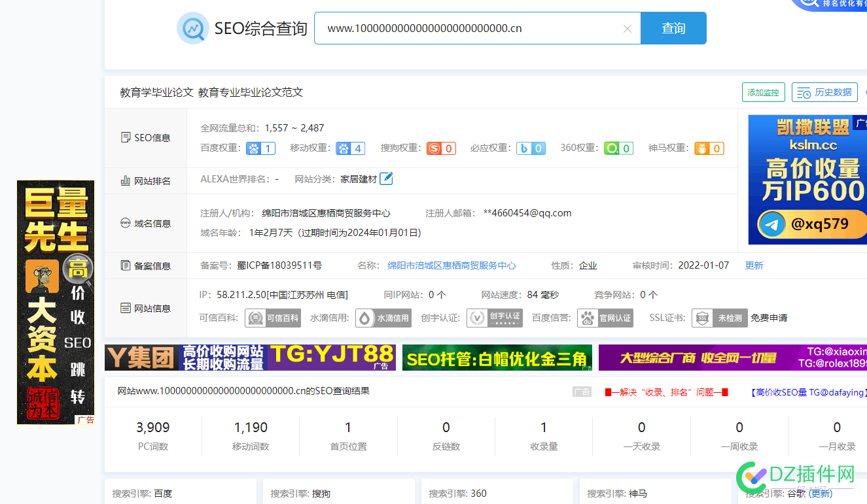Click the 网站排名 bar chart icon

[126, 180]
